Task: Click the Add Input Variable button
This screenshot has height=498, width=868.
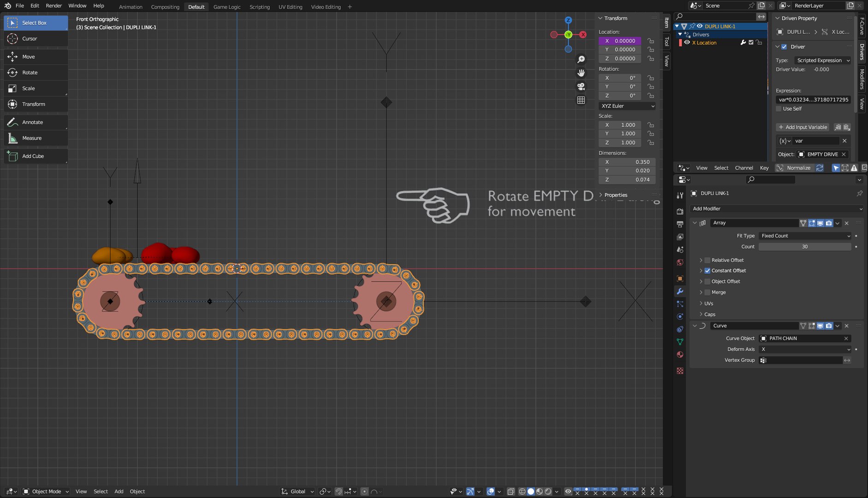Action: [803, 127]
